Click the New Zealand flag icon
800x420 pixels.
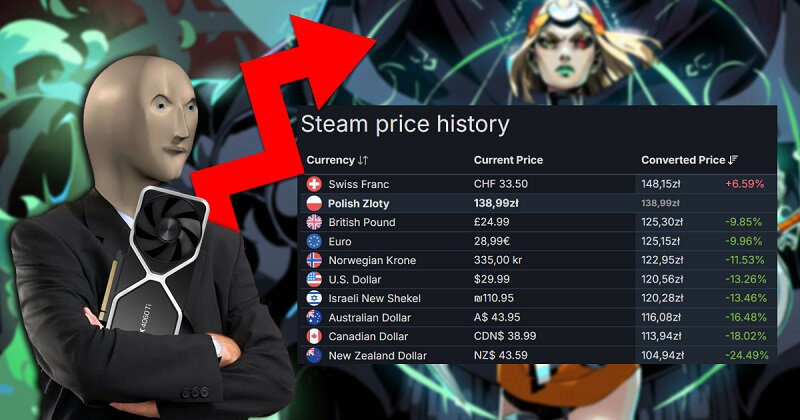(x=314, y=355)
